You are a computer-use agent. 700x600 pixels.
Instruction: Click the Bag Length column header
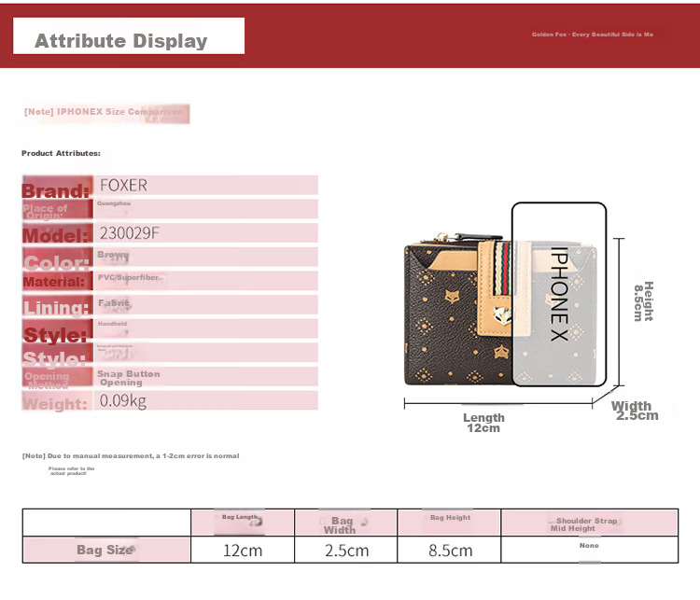point(242,523)
